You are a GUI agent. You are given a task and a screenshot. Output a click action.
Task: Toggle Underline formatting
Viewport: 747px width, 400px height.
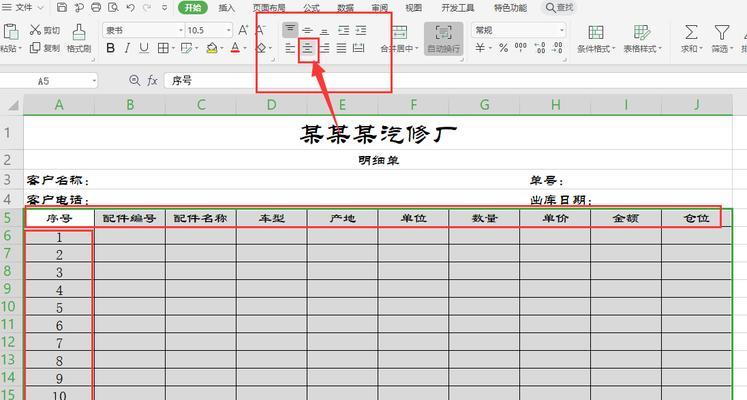(144, 48)
